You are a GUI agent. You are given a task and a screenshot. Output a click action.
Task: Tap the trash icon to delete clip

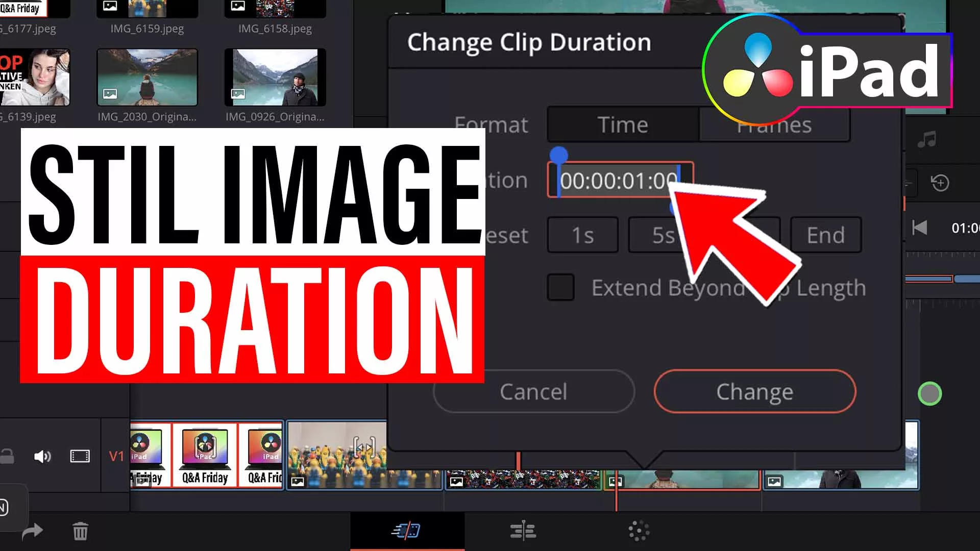point(80,531)
